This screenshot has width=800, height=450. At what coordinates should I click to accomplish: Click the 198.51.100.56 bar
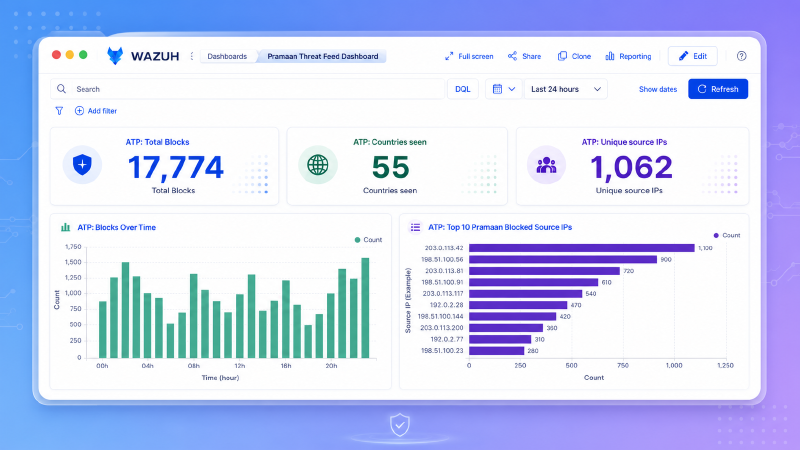(x=563, y=259)
